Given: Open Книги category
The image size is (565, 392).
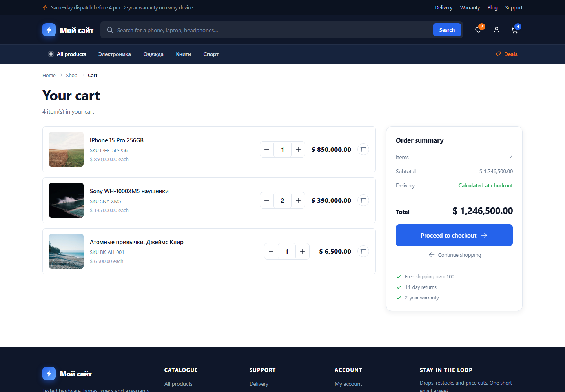Looking at the screenshot, I should 183,54.
